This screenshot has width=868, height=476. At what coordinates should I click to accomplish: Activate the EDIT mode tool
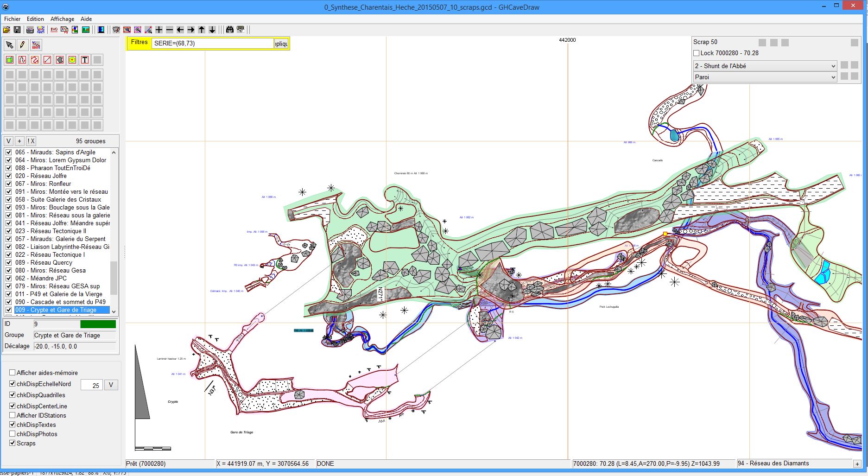point(36,45)
